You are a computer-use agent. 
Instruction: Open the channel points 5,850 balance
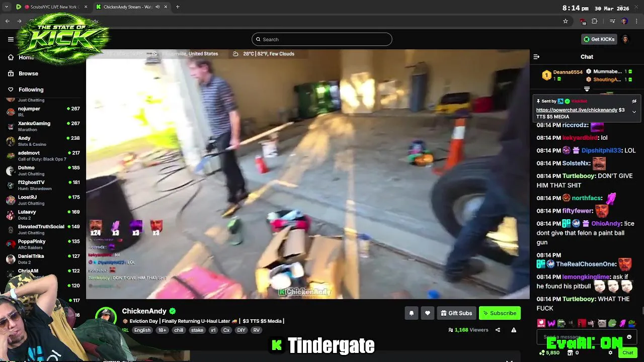(x=549, y=353)
